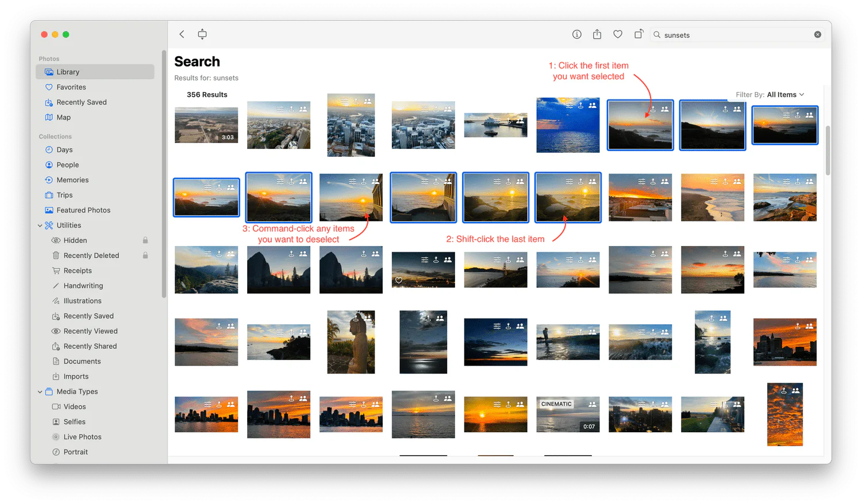Select the stone statue photo thumbnail
This screenshot has height=504, width=862.
(x=351, y=342)
